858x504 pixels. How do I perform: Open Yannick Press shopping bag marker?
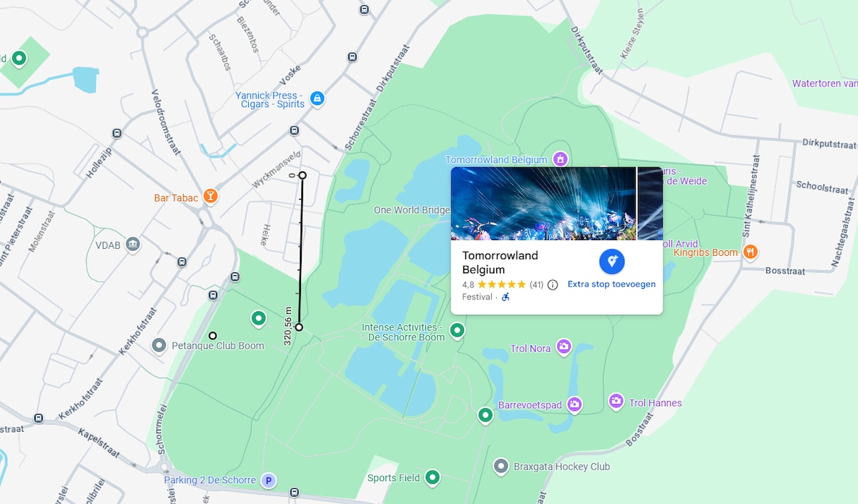(x=317, y=98)
